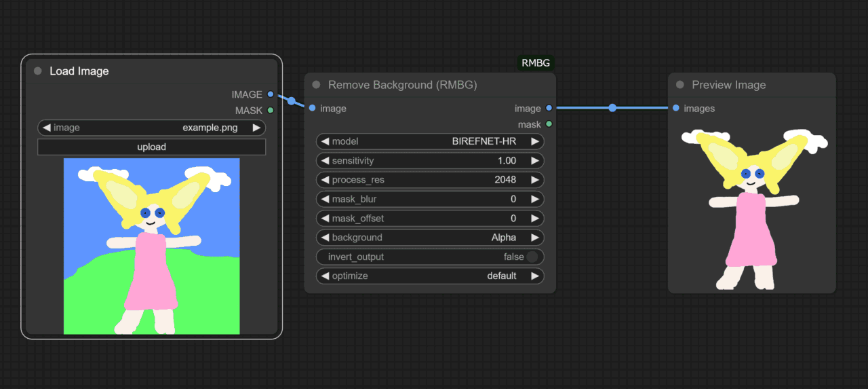
Task: Collapse the Remove Background (RMBG) node dot
Action: (316, 85)
